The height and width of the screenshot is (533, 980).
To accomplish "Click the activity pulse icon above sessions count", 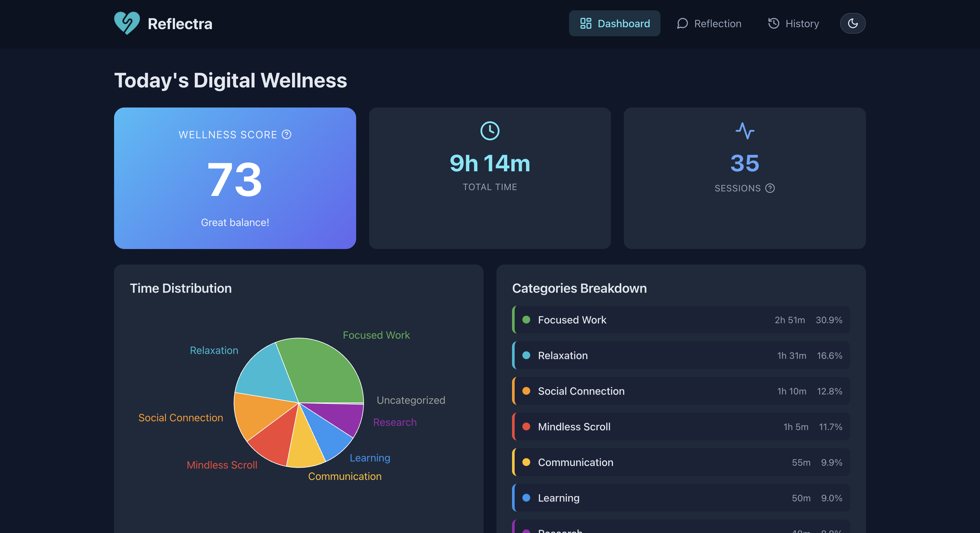I will tap(744, 131).
